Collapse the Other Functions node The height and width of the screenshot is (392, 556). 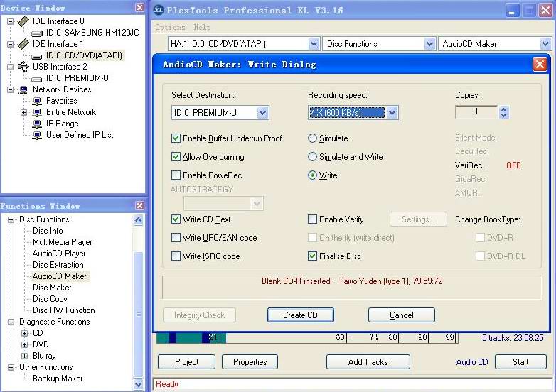pos(11,367)
